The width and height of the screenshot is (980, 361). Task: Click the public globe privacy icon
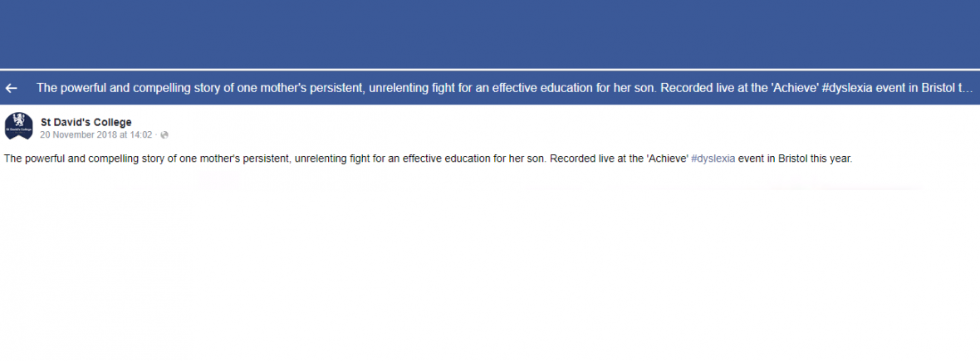pyautogui.click(x=164, y=134)
